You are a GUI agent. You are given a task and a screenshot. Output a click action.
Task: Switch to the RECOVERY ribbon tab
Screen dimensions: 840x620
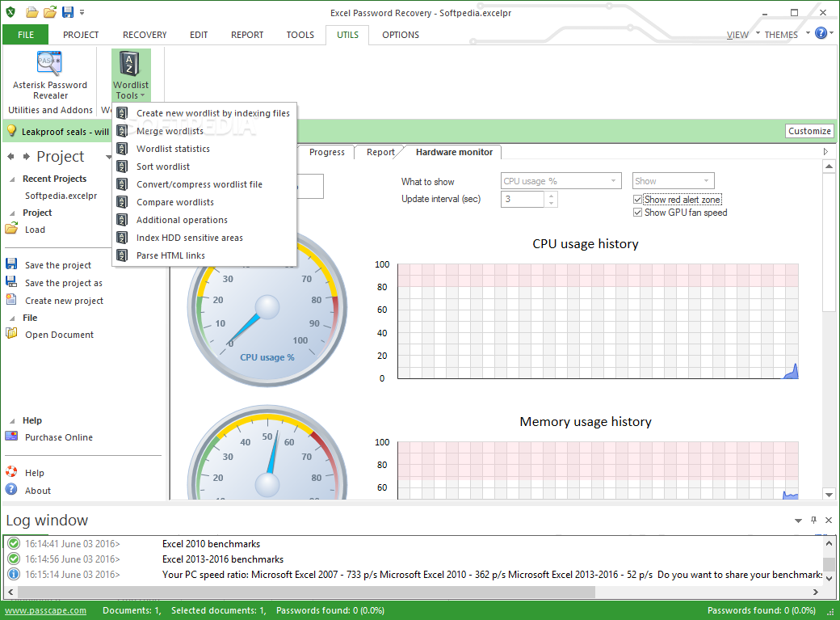point(145,34)
